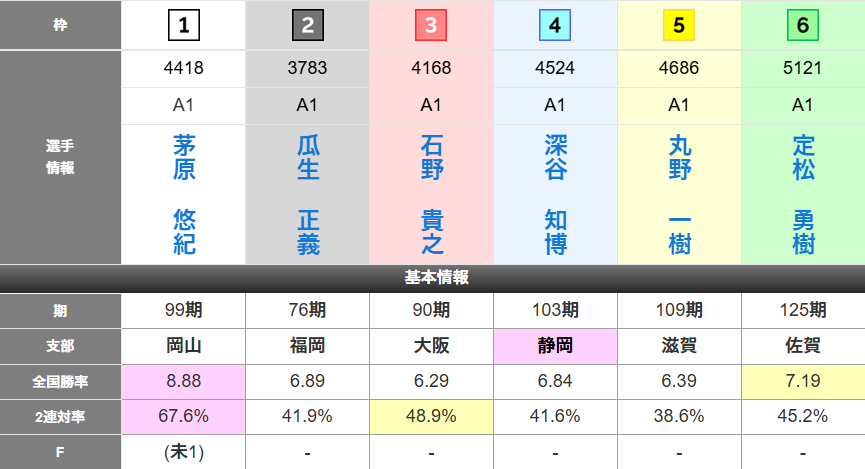Click the black lane number 2 badge
865x469 pixels.
[x=307, y=26]
